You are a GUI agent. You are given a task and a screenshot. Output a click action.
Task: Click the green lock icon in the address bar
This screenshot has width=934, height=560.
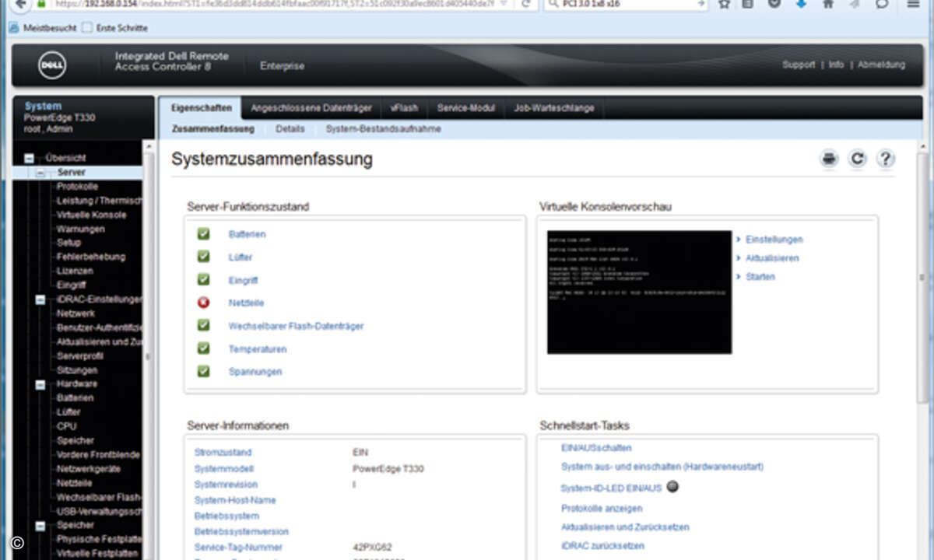tap(41, 4)
